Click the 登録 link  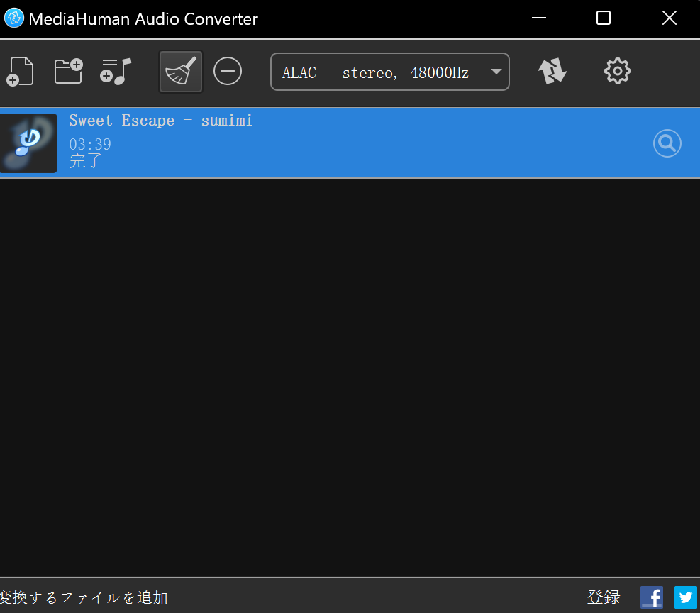(604, 597)
